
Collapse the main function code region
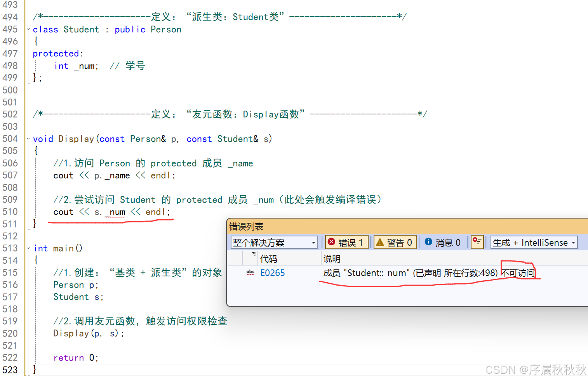pos(28,248)
